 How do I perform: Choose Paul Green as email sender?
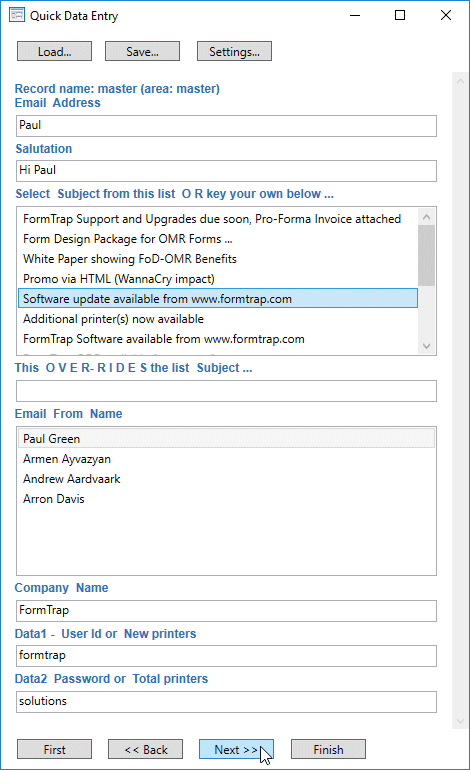coord(226,439)
